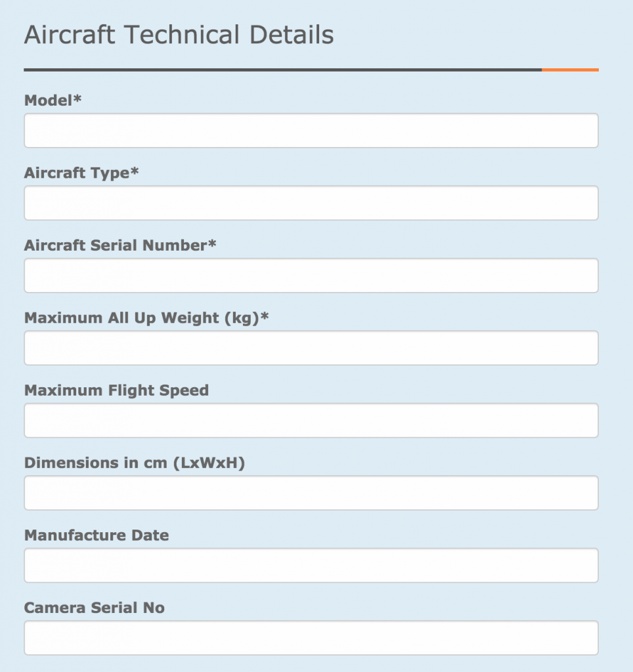This screenshot has width=633, height=672.
Task: Click the required asterisk after Aircraft Type
Action: (135, 172)
